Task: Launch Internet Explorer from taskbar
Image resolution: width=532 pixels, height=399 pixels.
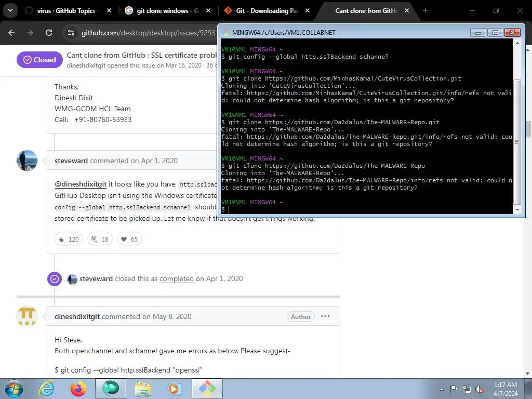Action: pos(46,389)
